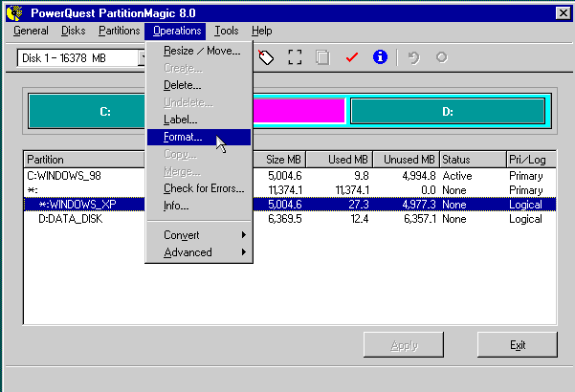Select the *:WINDOWS_XP partition row
This screenshot has height=392, width=575.
(x=290, y=205)
